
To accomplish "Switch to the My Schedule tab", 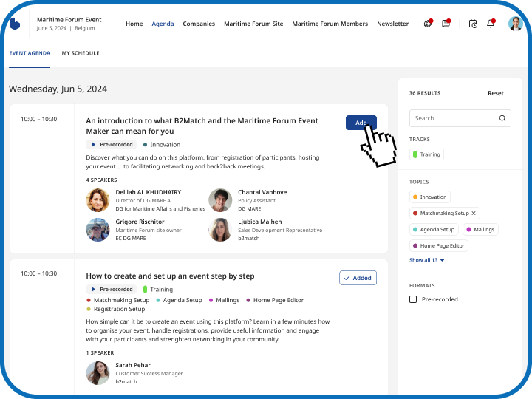I will click(81, 53).
